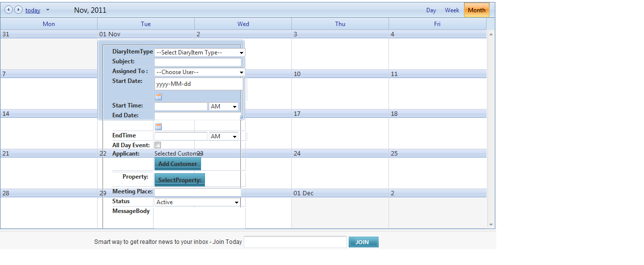Switch to the Week view tab
644x265 pixels.
coord(452,10)
